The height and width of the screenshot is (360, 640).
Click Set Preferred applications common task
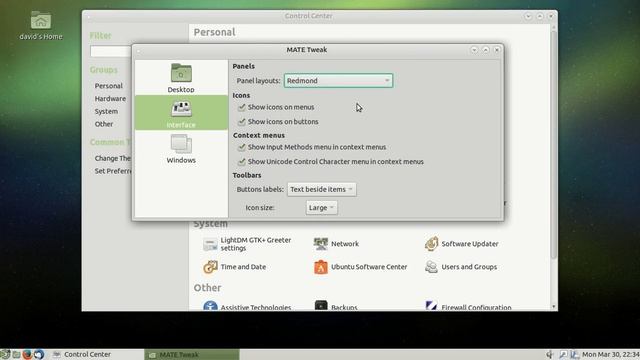pyautogui.click(x=113, y=171)
